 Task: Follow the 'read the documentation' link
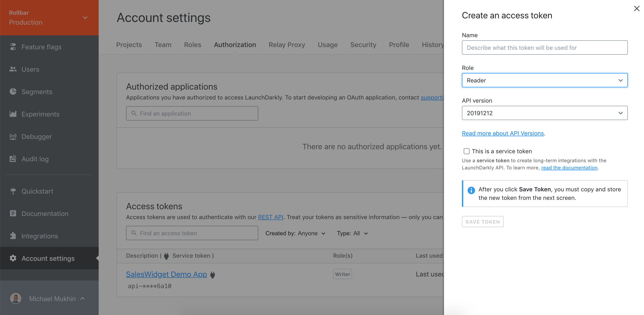coord(569,168)
